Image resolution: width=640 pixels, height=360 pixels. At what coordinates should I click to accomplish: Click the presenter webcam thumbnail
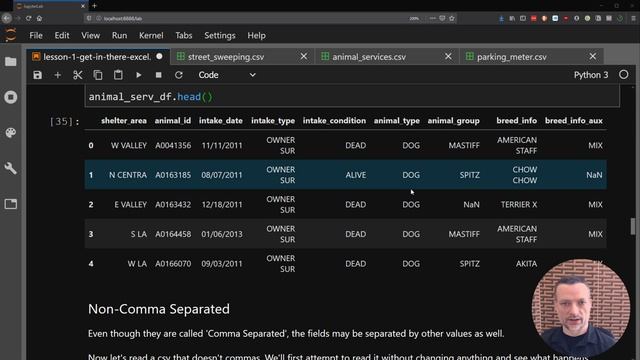(x=580, y=308)
